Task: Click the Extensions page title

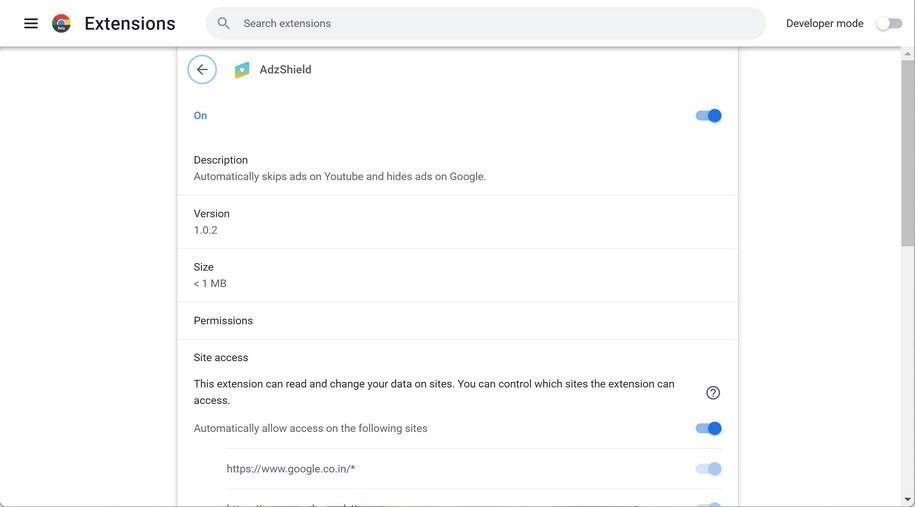Action: (x=130, y=23)
